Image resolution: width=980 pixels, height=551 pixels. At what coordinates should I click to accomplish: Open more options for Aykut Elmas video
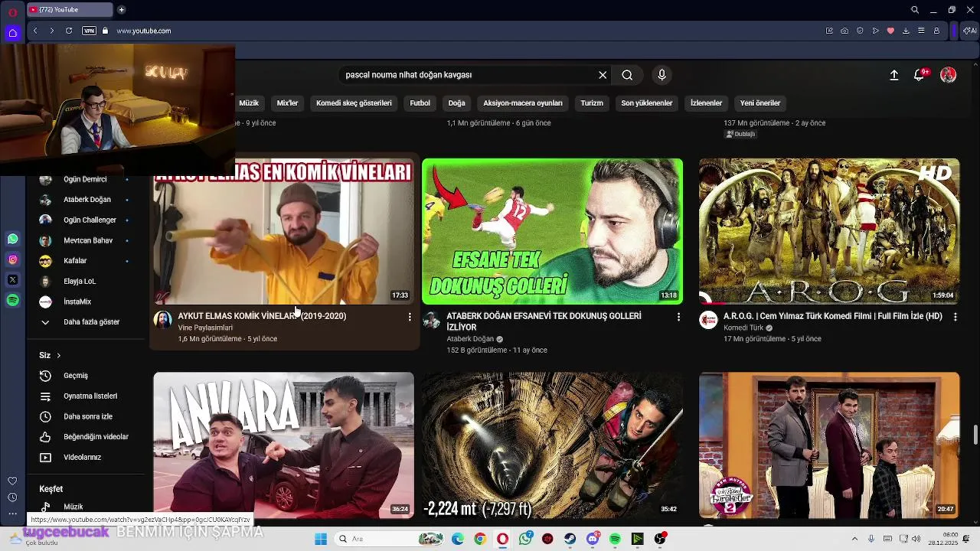coord(410,317)
